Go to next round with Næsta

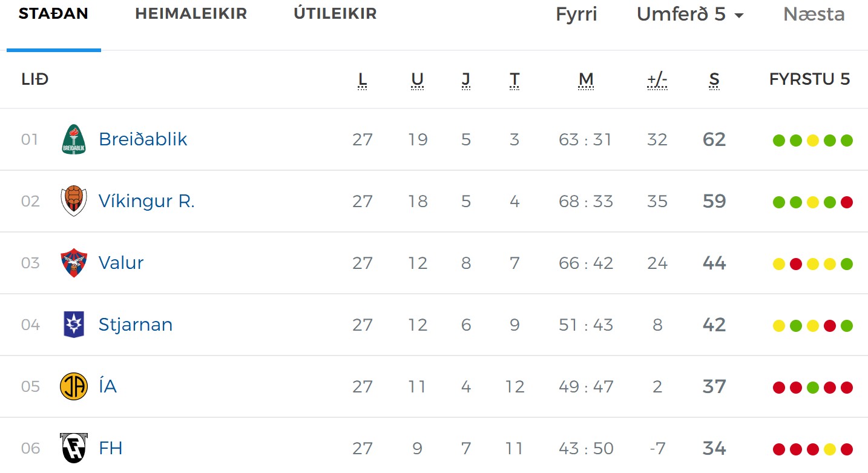(814, 15)
